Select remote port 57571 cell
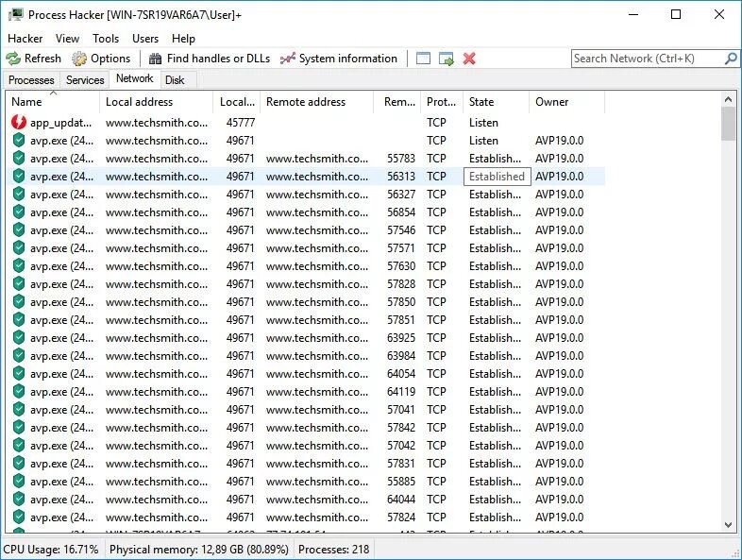This screenshot has height=560, width=742. [x=401, y=248]
